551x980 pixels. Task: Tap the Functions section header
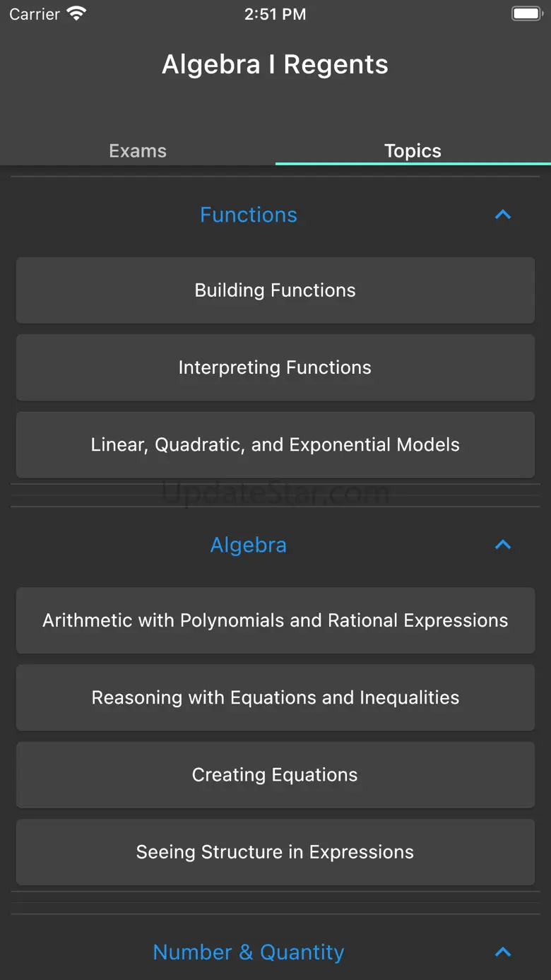pyautogui.click(x=249, y=215)
